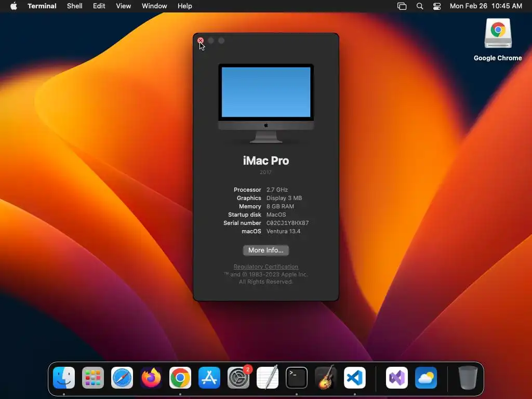Open the App Store dock icon
532x399 pixels.
(209, 378)
